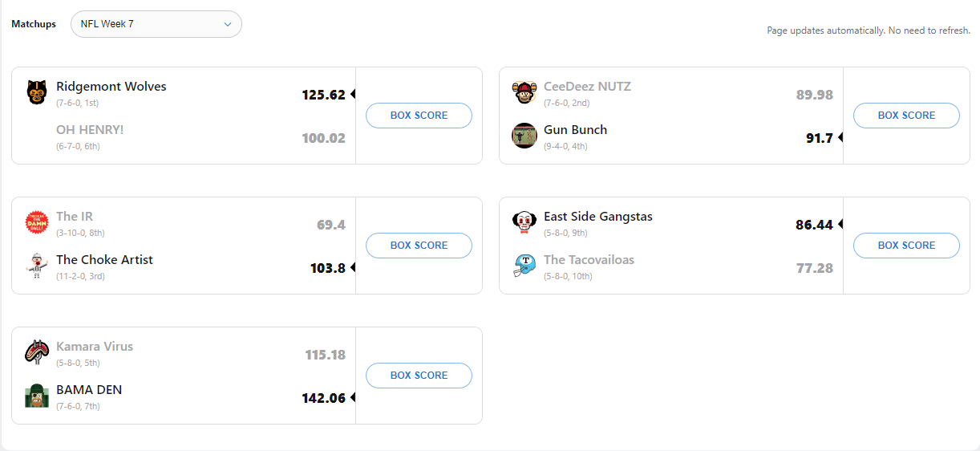Image resolution: width=980 pixels, height=451 pixels.
Task: Click The Tacovailoas helmet logo
Action: [524, 266]
